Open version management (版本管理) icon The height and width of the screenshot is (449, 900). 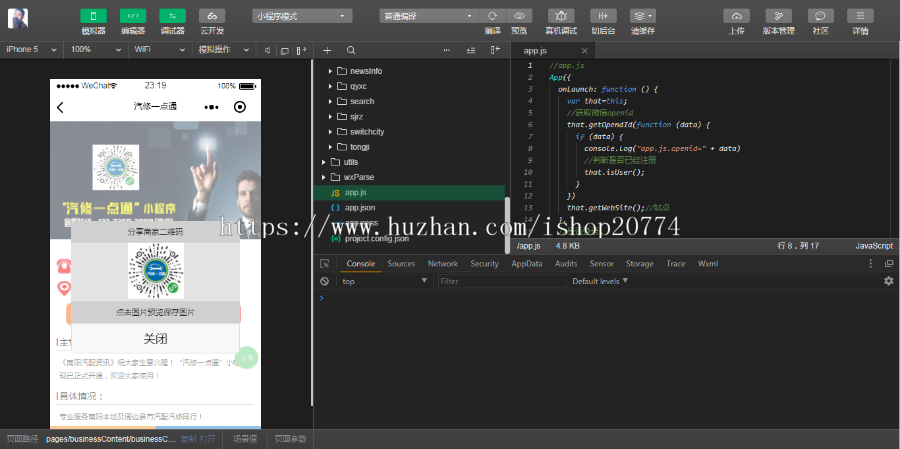tap(778, 16)
